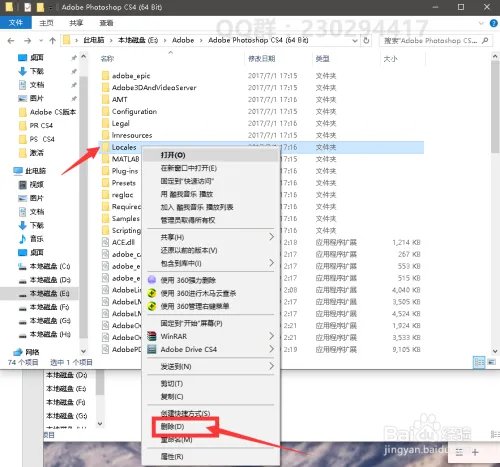Refresh the current folder view
500x467 pixels.
point(366,41)
